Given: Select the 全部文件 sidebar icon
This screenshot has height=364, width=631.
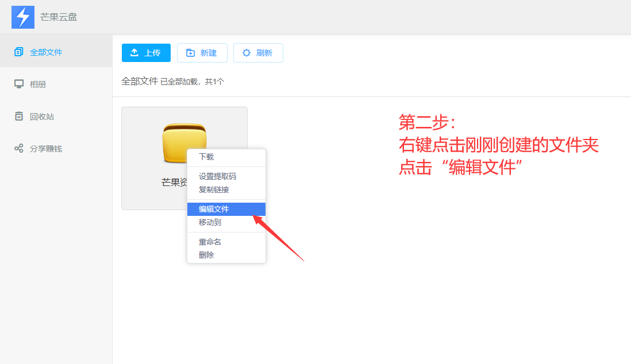Looking at the screenshot, I should (x=18, y=52).
